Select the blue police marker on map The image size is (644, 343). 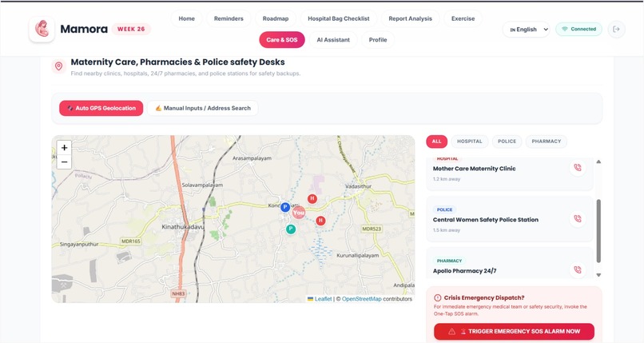(285, 207)
